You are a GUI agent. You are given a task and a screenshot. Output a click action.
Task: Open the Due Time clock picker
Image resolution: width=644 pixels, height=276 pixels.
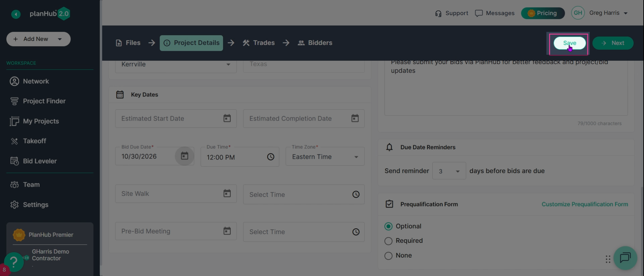(271, 157)
